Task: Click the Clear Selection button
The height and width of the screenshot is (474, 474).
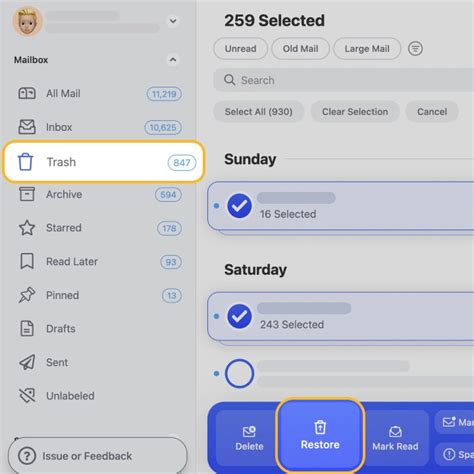Action: click(x=355, y=112)
